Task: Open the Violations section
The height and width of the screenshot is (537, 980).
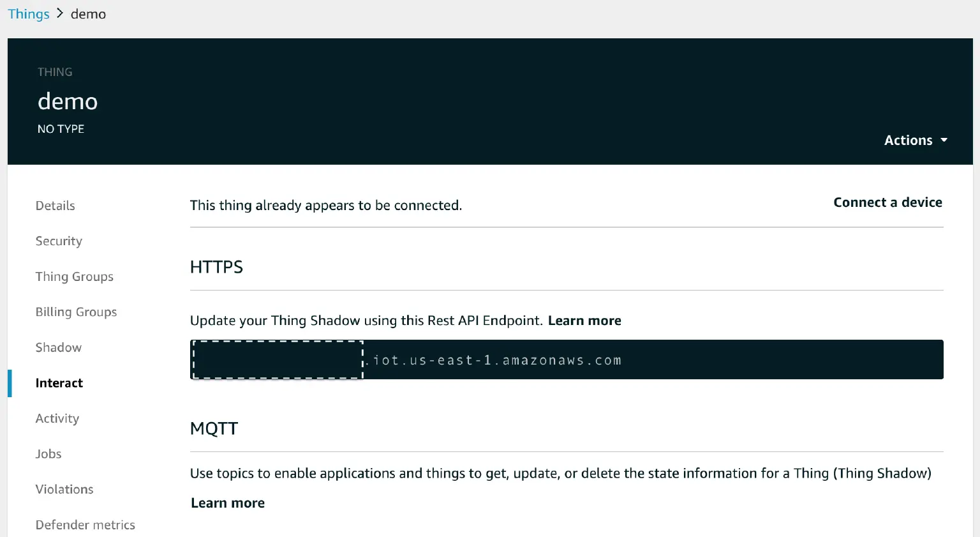Action: [64, 489]
